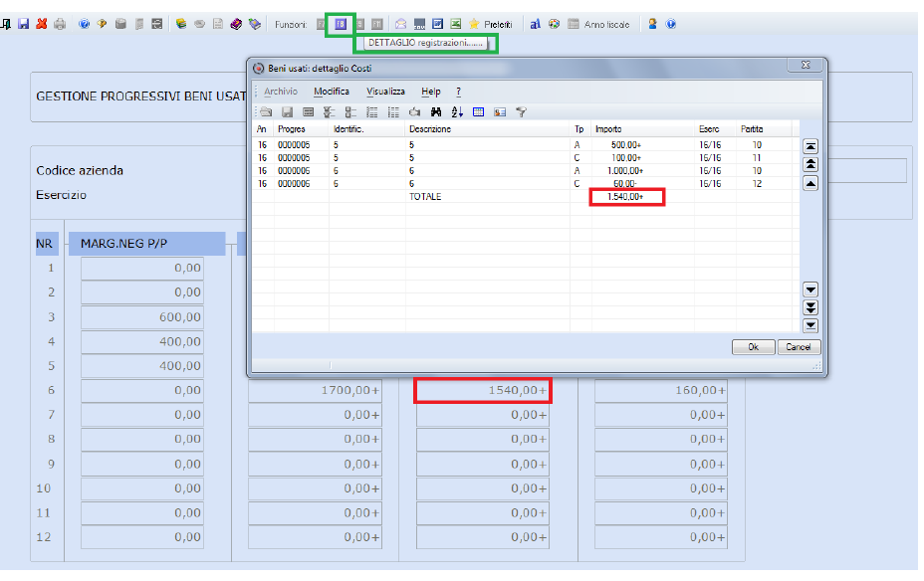Click the MARG.NEG P/P column header
The width and height of the screenshot is (924, 581).
146,244
